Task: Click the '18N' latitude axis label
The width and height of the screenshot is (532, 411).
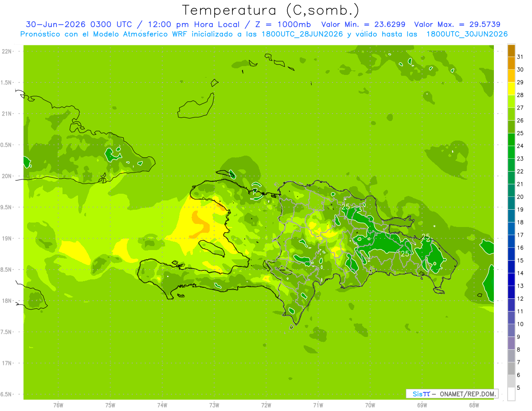Action: click(x=7, y=301)
